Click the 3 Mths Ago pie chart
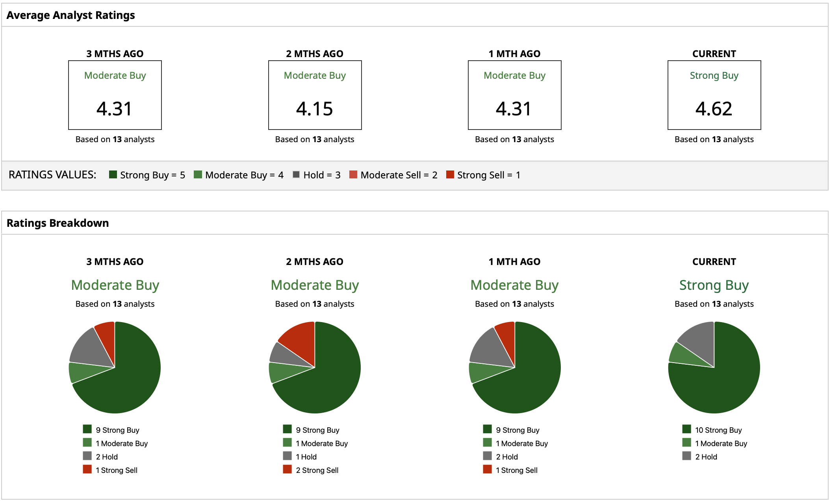The image size is (831, 504). tap(115, 367)
